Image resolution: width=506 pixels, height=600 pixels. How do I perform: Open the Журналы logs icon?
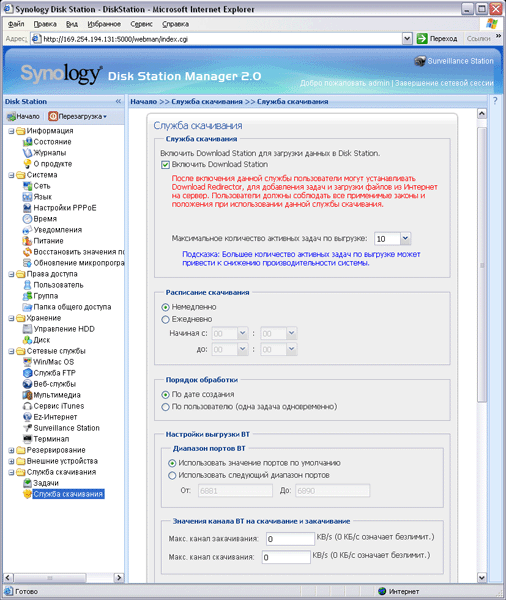[x=27, y=153]
